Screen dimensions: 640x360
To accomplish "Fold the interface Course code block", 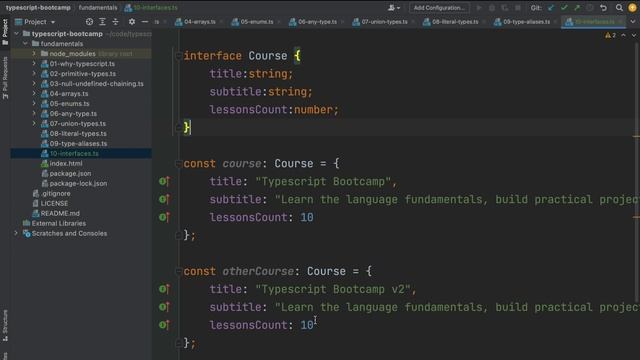I will [178, 56].
